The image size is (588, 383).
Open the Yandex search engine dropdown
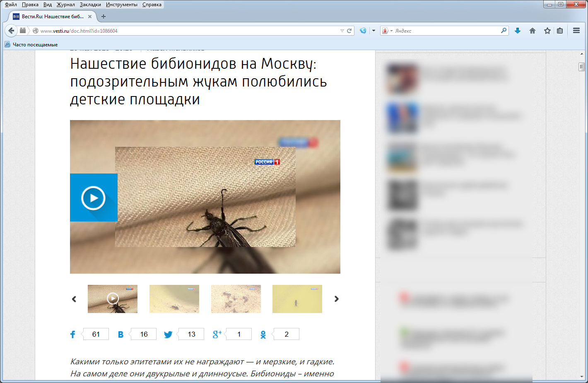pos(387,31)
